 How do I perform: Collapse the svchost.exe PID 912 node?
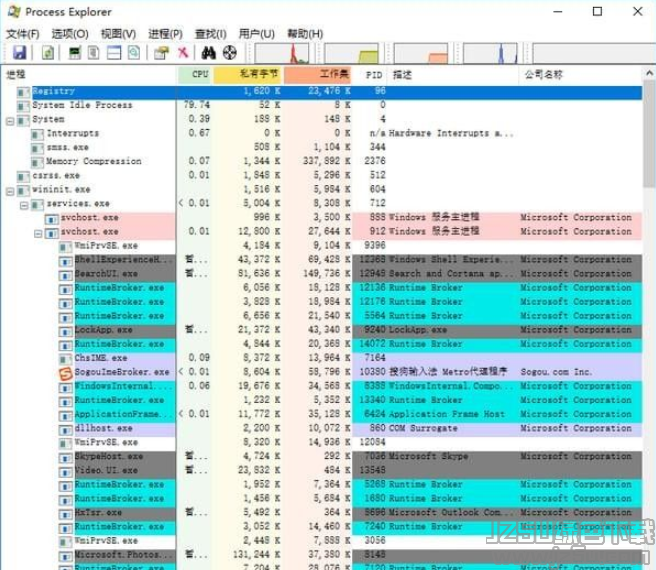click(x=38, y=234)
